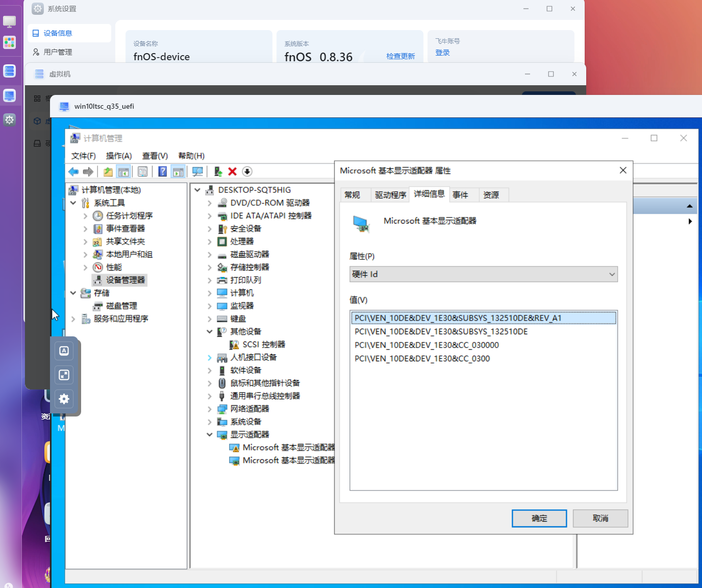702x588 pixels.
Task: Switch to the 常规 tab
Action: click(x=353, y=195)
